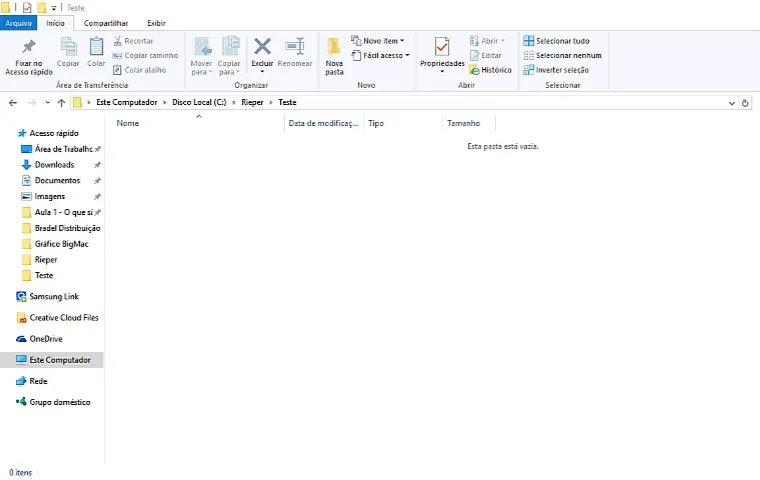
Task: Refresh the folder using the address bar reload icon
Action: (745, 103)
